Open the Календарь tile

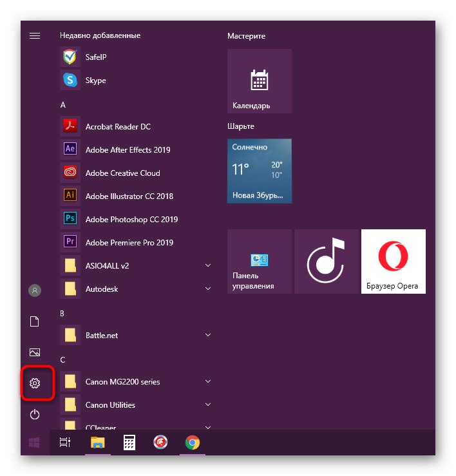coord(260,81)
